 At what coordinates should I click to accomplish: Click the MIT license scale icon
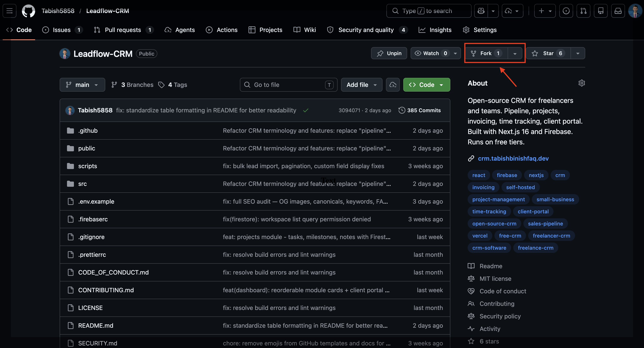471,278
